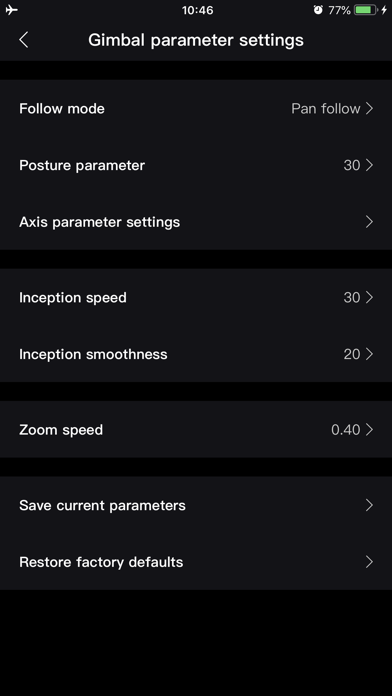Screen dimensions: 392x696
Task: Tap Save current parameters
Action: point(196,505)
